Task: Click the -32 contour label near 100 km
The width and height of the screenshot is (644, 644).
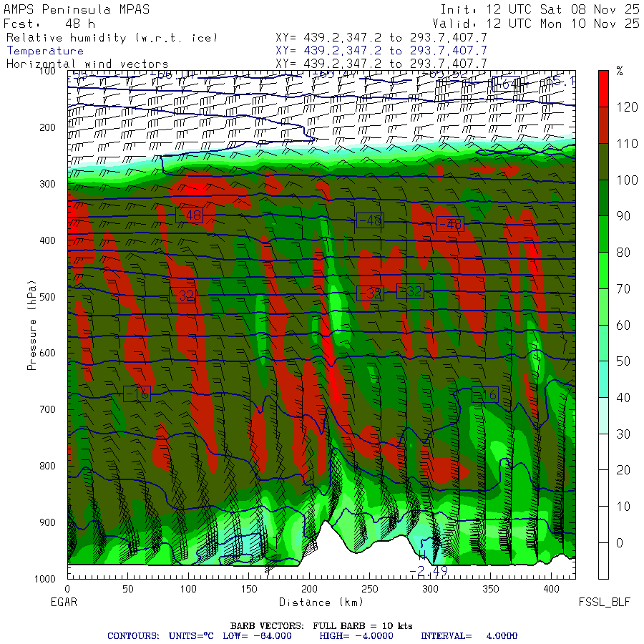Action: point(182,296)
